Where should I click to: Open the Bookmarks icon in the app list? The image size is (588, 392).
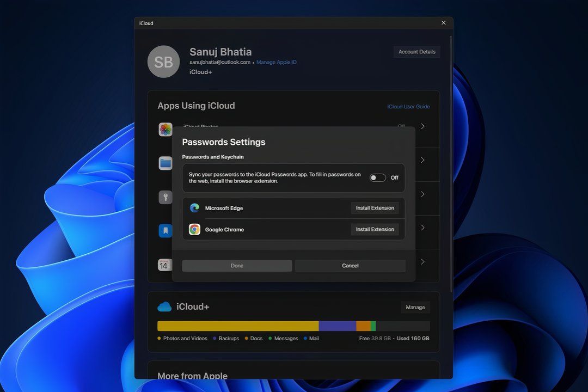click(x=166, y=231)
